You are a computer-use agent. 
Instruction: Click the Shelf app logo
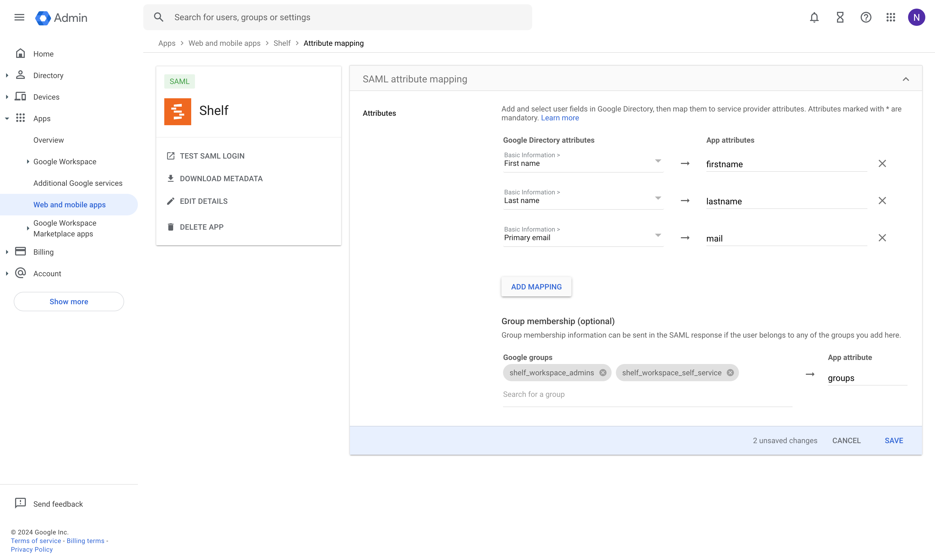(177, 112)
